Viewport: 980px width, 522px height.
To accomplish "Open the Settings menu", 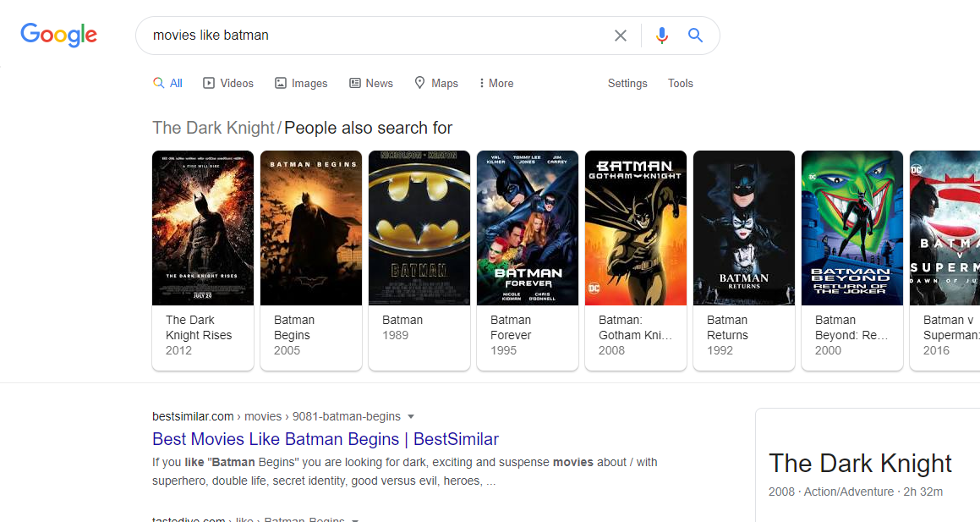I will 627,83.
